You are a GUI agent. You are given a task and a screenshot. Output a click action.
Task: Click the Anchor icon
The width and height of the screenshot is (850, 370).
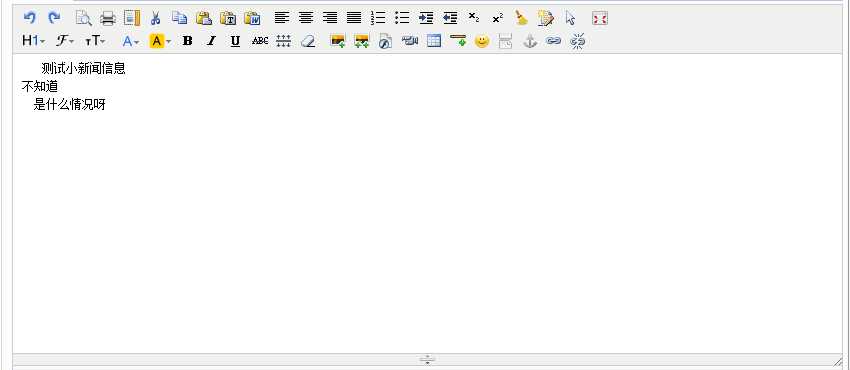(530, 41)
